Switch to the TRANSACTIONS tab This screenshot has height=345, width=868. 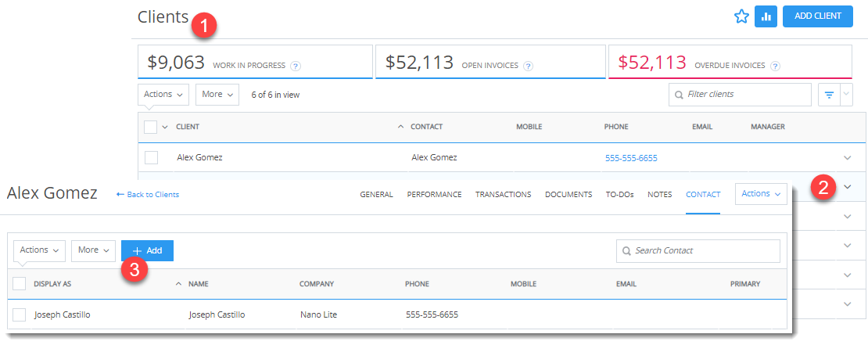coord(503,194)
